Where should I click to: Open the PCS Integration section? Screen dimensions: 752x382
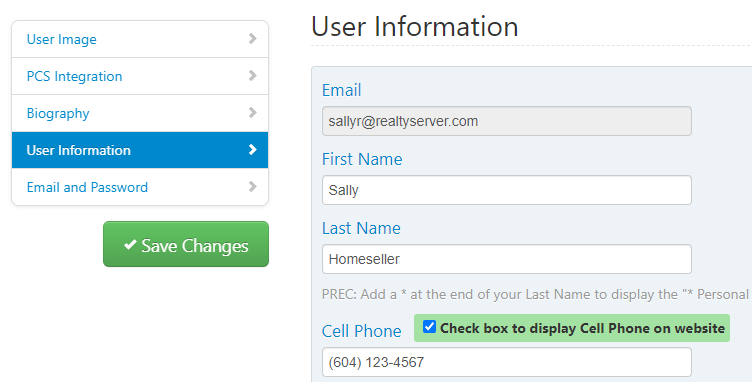[x=140, y=76]
